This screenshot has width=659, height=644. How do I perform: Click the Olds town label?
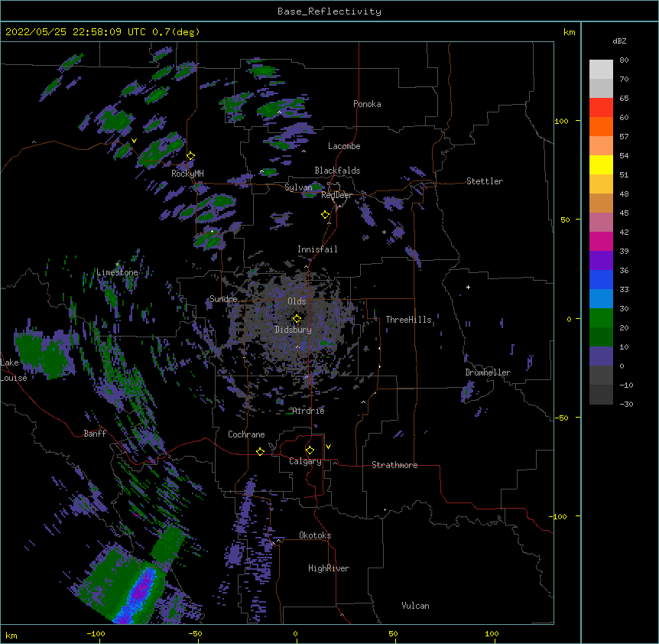[297, 301]
